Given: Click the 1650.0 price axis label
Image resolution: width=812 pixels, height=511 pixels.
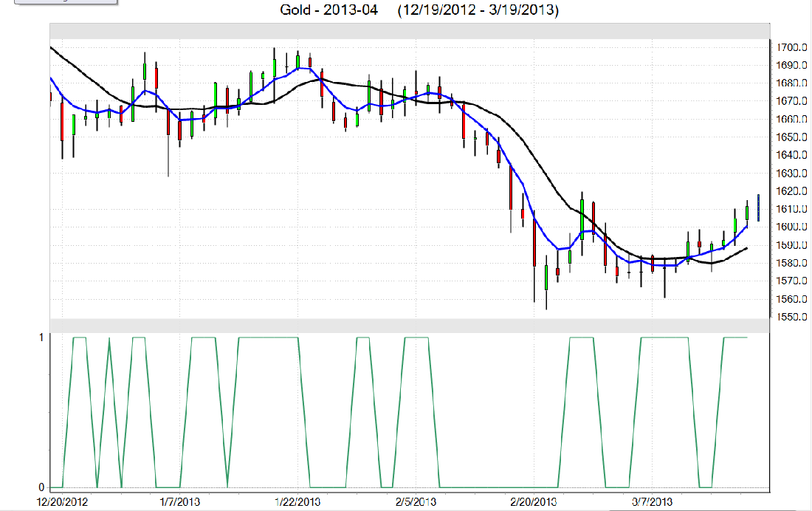Looking at the screenshot, I should tap(791, 137).
